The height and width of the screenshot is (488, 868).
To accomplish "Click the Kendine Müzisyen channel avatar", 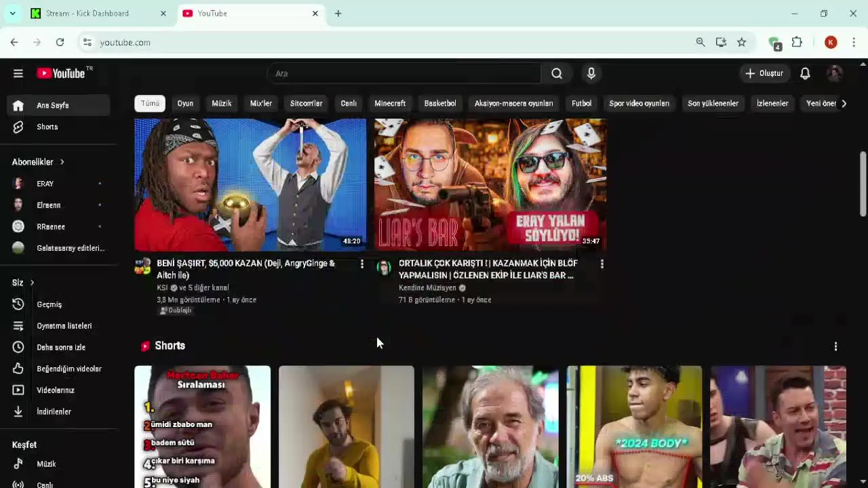I will coord(384,267).
